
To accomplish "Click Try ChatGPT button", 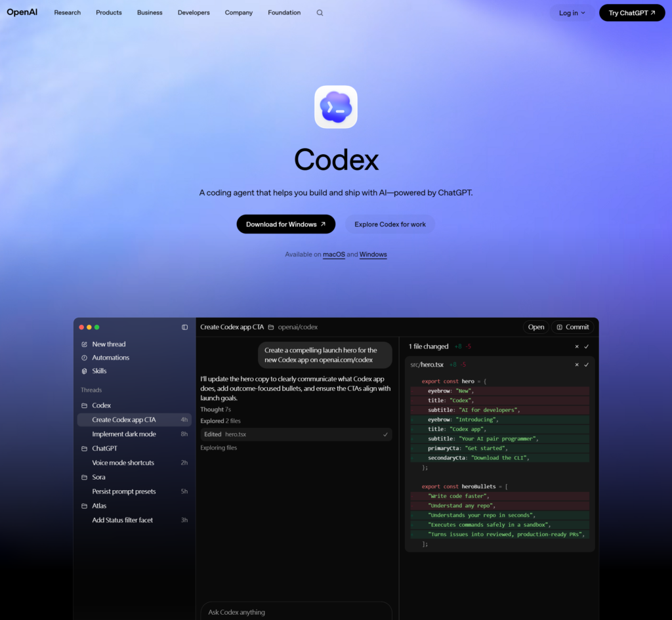I will point(632,13).
